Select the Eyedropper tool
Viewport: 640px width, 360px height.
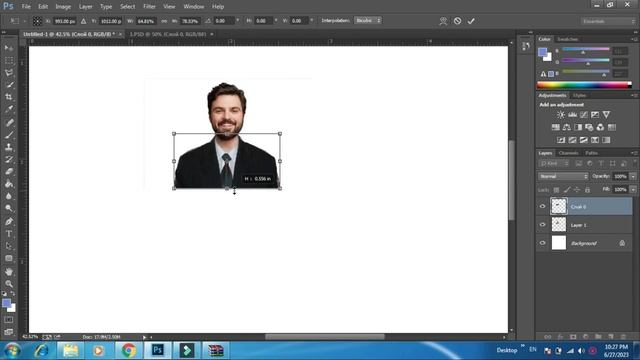click(x=9, y=109)
